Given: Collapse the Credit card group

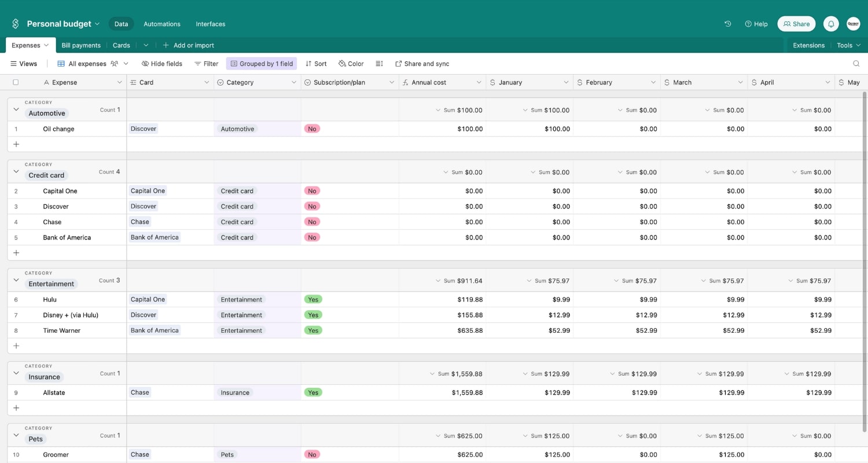Looking at the screenshot, I should (16, 171).
